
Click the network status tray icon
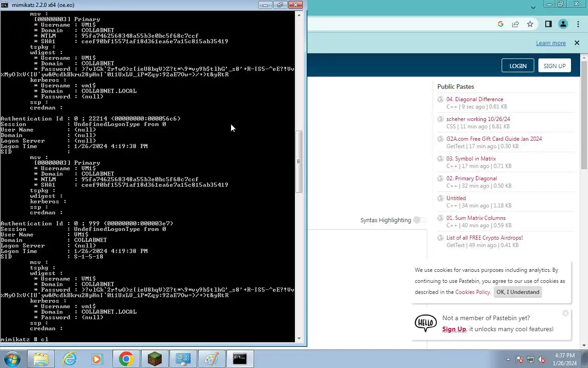tap(531, 359)
